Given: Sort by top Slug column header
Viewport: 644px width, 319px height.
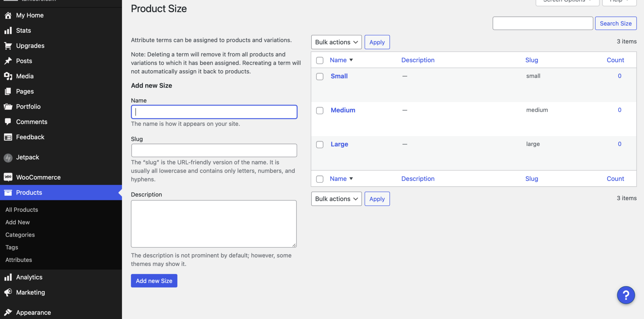Looking at the screenshot, I should 532,60.
